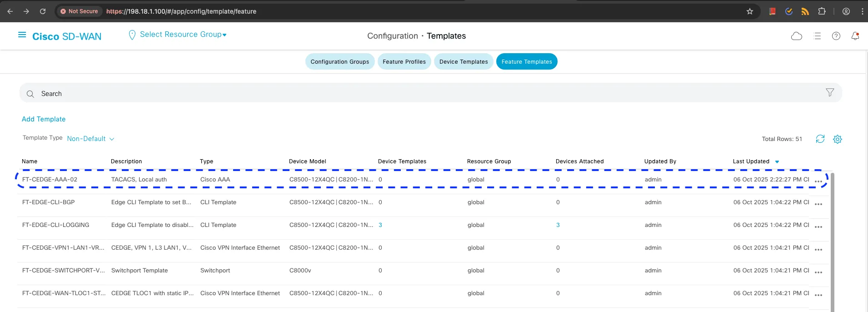
Task: Open actions menu for FT-EDGE-CLI-LOGGING
Action: (x=818, y=227)
